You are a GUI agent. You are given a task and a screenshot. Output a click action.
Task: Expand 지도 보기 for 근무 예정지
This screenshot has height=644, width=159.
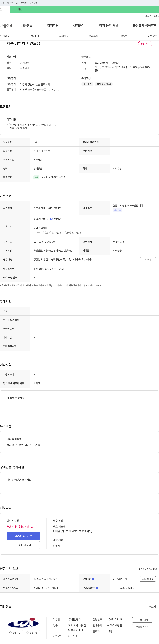[148, 260]
